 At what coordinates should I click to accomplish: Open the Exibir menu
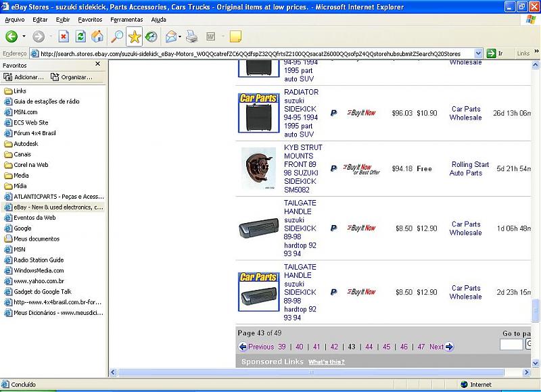(63, 20)
